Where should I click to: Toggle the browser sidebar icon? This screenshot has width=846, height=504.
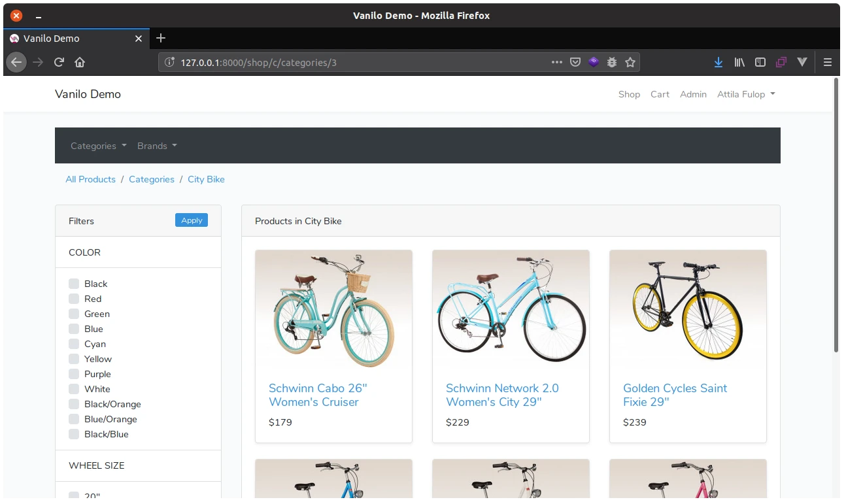coord(760,62)
